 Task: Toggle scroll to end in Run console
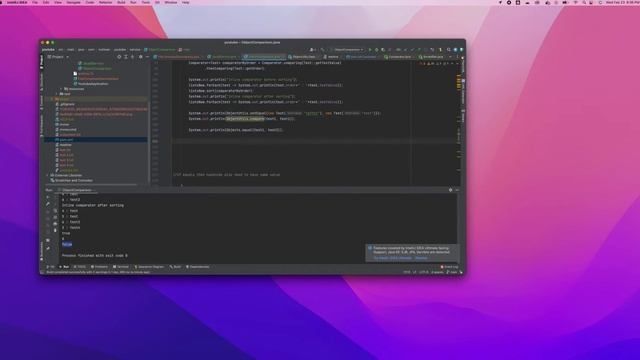(56, 217)
